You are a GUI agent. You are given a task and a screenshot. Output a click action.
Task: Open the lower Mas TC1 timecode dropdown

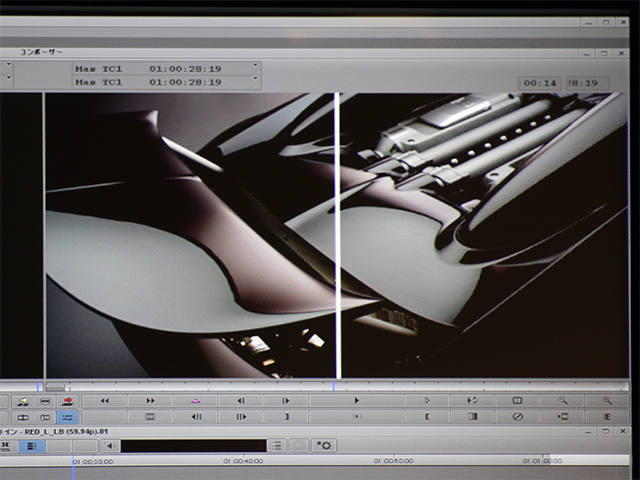(x=255, y=78)
